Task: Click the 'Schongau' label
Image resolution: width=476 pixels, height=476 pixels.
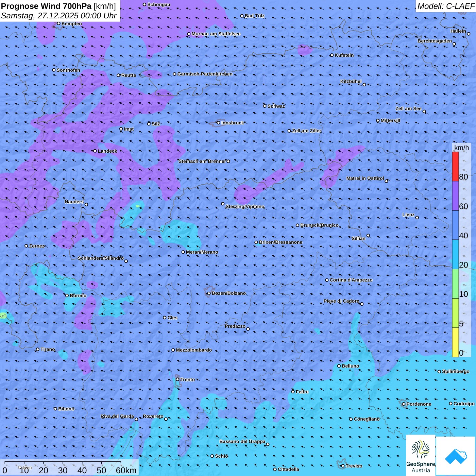Action: (x=158, y=4)
